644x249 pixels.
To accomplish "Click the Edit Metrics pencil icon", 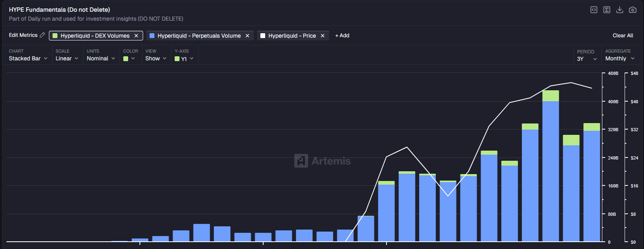I will pyautogui.click(x=42, y=35).
